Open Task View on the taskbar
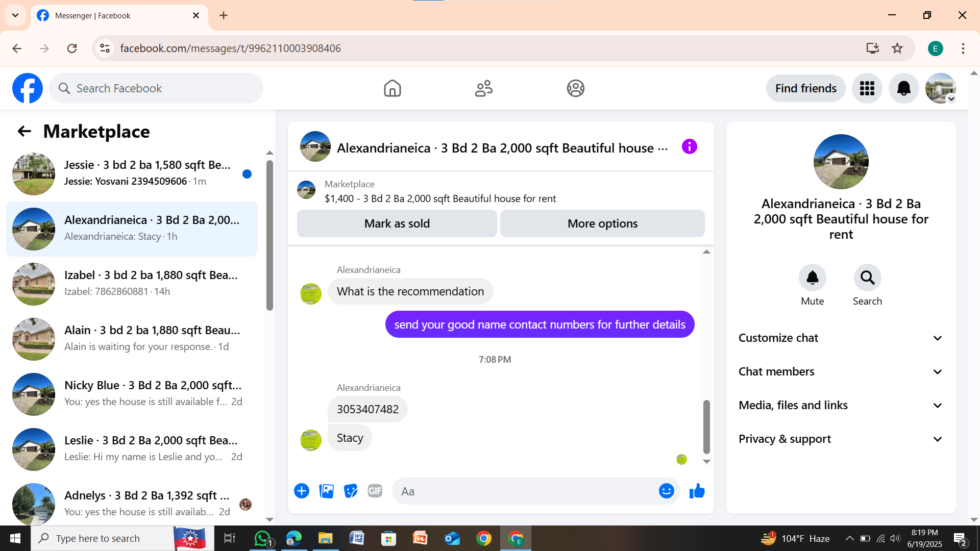Viewport: 980px width, 551px height. [x=229, y=538]
